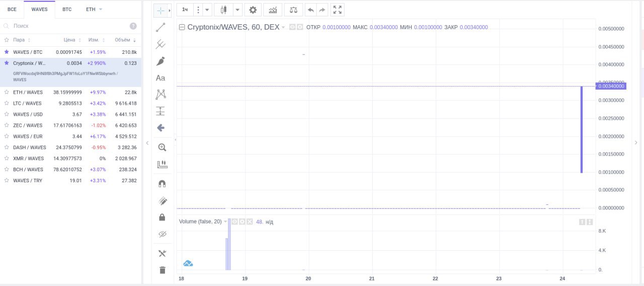Open the candlestick chart style button

coord(224,10)
